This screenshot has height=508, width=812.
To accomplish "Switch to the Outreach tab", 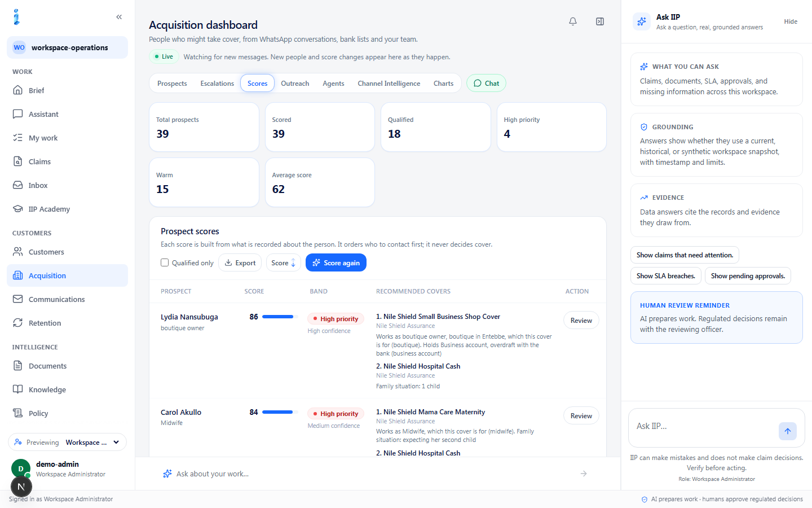I will pos(295,83).
